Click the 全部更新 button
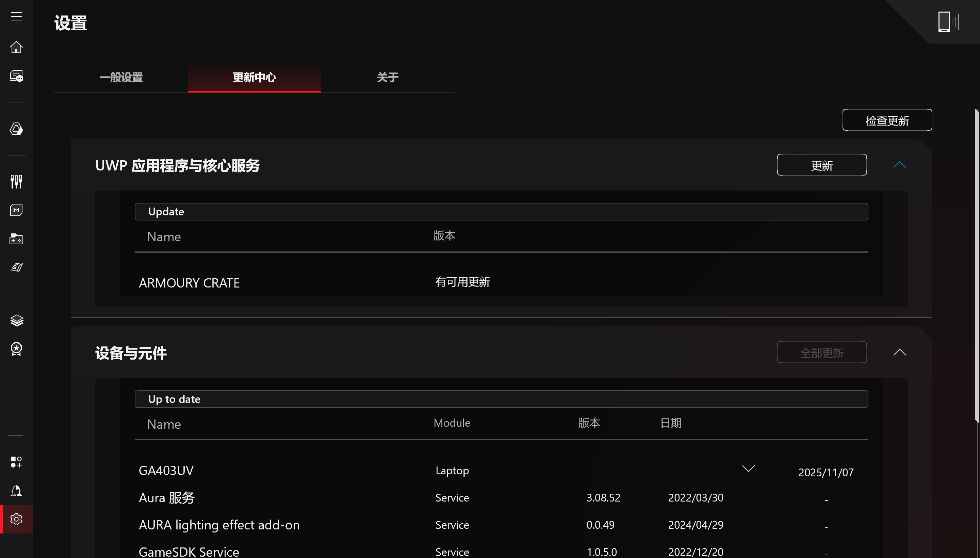The width and height of the screenshot is (980, 558). click(x=822, y=352)
